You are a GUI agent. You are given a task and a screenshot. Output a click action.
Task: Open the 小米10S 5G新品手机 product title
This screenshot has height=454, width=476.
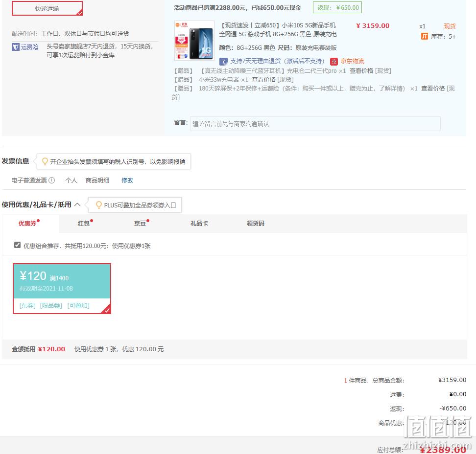click(278, 30)
